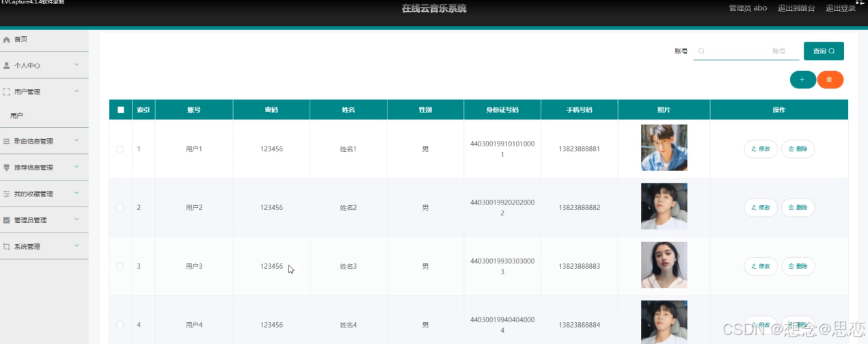Click the magnifier icon in the 账号 search field
Image resolution: width=868 pixels, height=344 pixels.
[x=701, y=51]
